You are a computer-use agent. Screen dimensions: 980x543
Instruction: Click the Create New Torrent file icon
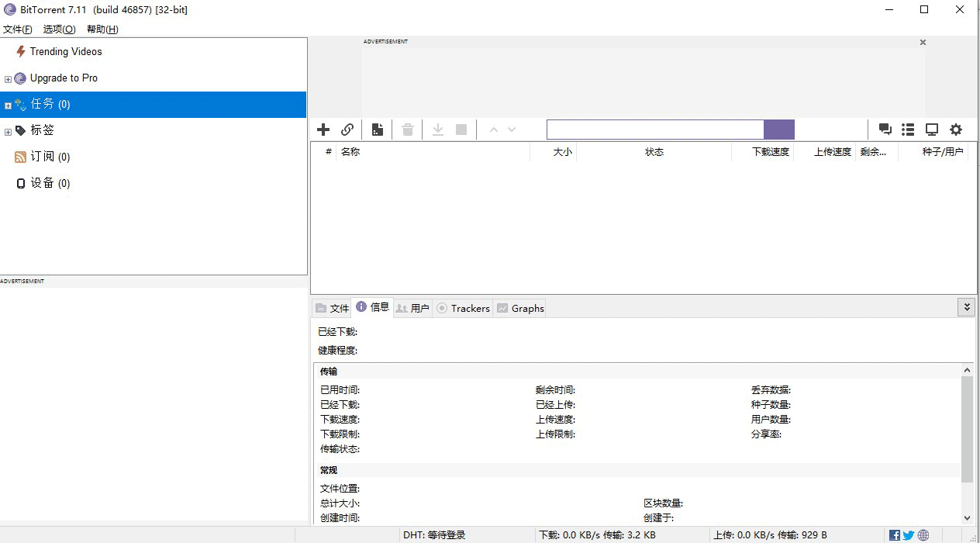click(377, 130)
